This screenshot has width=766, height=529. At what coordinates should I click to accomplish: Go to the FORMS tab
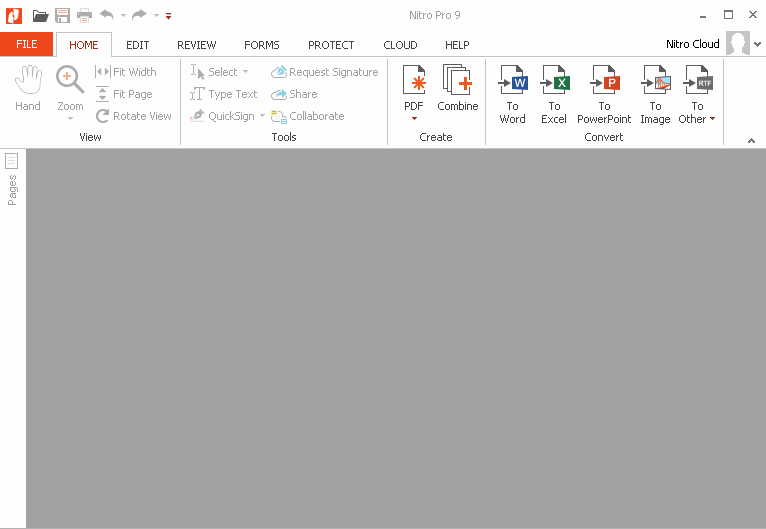262,45
